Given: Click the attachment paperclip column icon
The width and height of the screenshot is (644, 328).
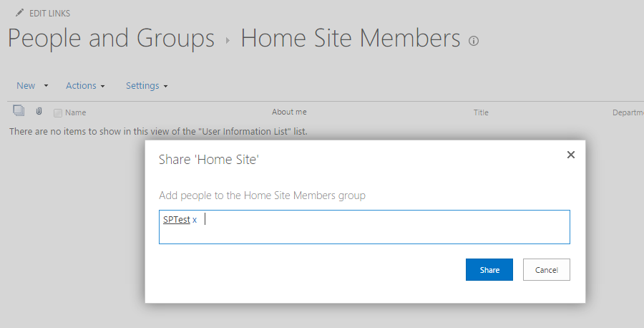Looking at the screenshot, I should tap(39, 112).
